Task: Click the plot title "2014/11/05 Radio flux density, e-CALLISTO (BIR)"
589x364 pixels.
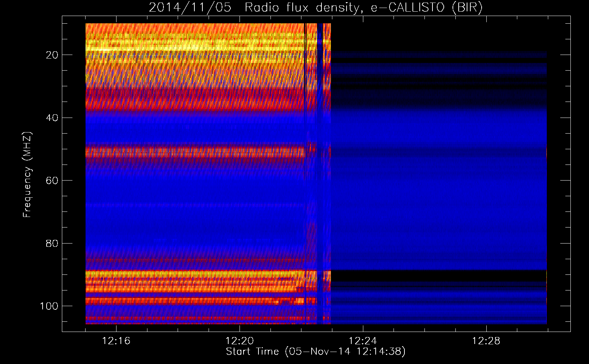Action: (316, 8)
